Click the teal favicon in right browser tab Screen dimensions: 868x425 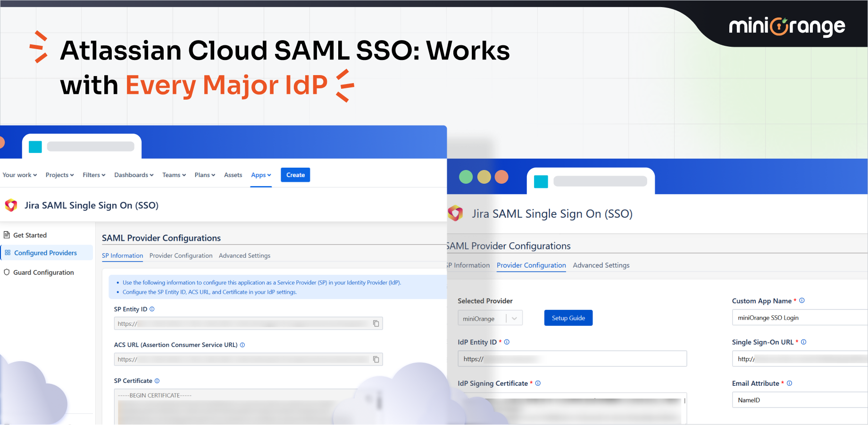pos(541,182)
